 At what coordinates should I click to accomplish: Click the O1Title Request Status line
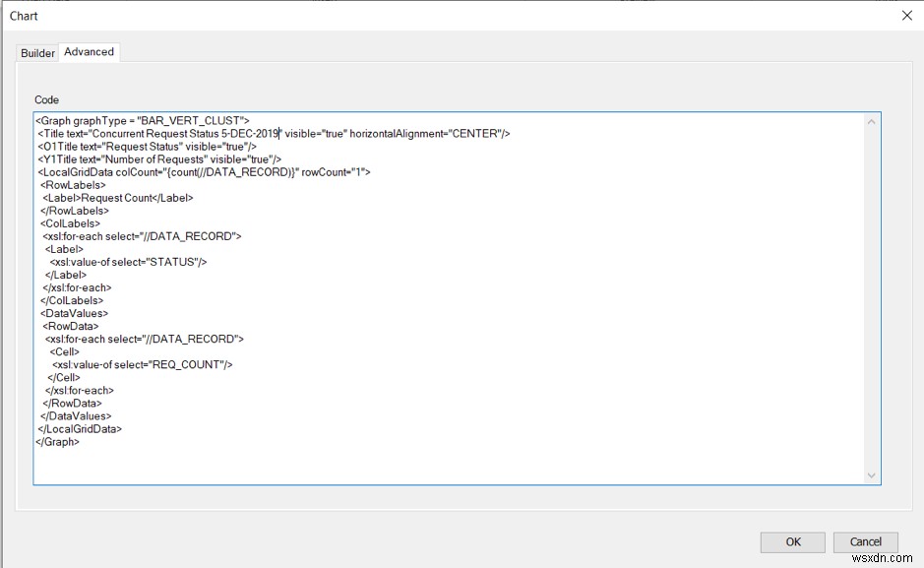coord(138,146)
